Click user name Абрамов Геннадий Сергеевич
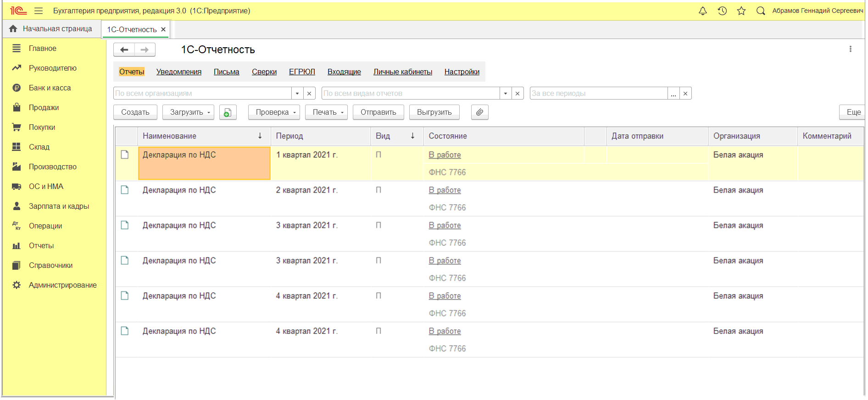Viewport: 868px width, 400px height. 818,11
